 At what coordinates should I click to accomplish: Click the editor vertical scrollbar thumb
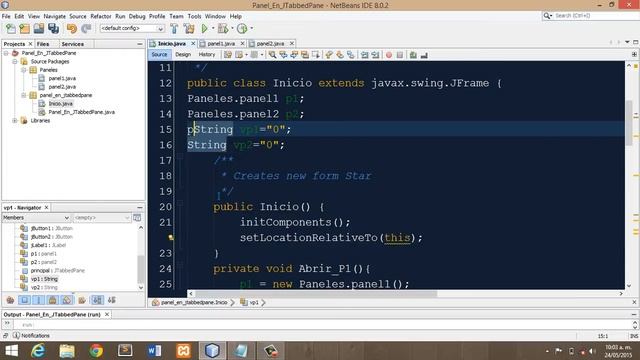(x=629, y=122)
